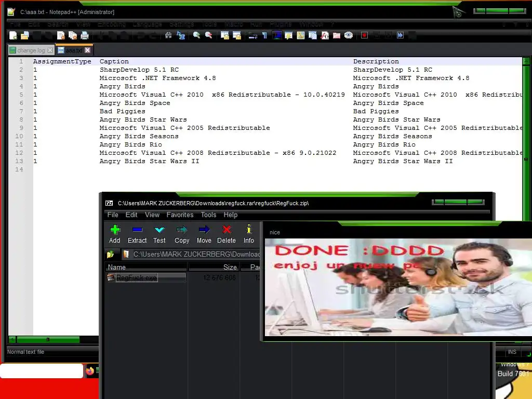Zoom in using the magnifier plus icon
Screen dimensions: 532x399
196,35
